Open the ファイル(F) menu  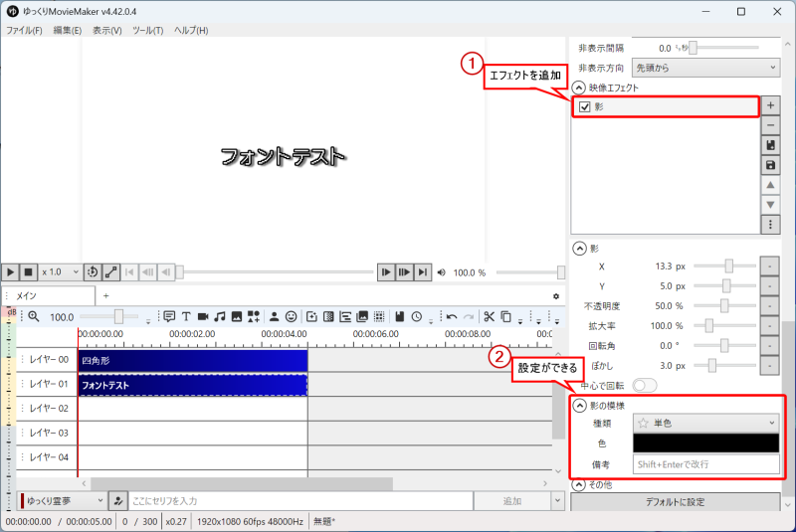24,31
